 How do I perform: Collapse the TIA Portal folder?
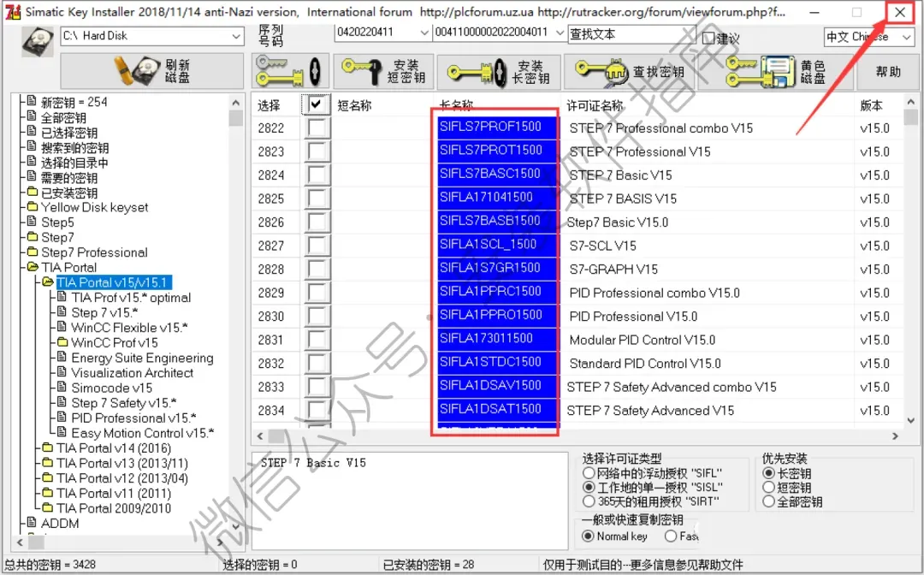pos(68,268)
